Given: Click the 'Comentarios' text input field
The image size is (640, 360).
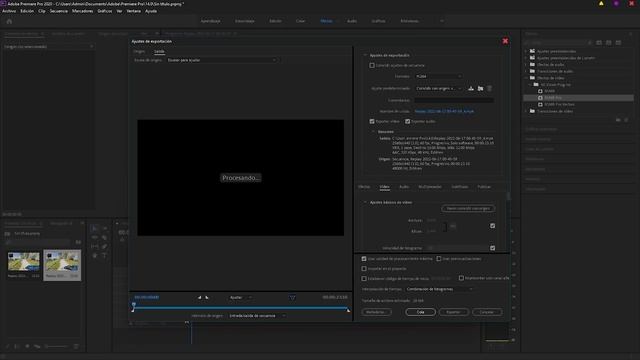Looking at the screenshot, I should point(454,100).
